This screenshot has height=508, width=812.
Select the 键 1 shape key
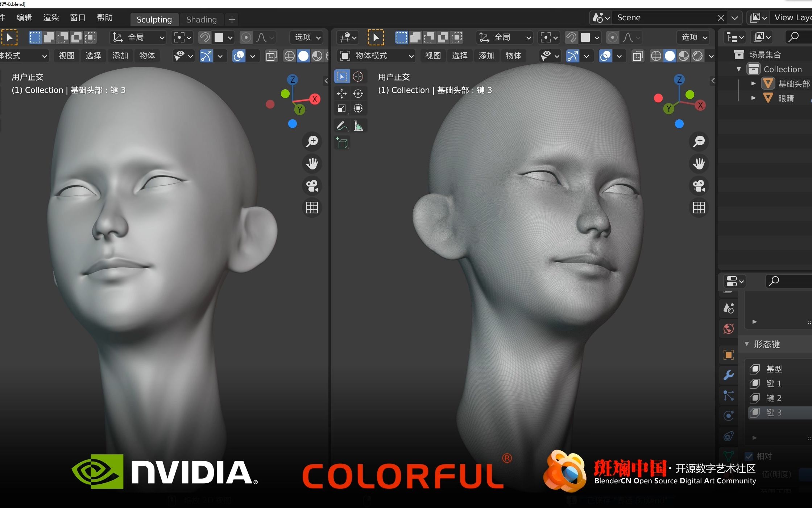click(780, 384)
